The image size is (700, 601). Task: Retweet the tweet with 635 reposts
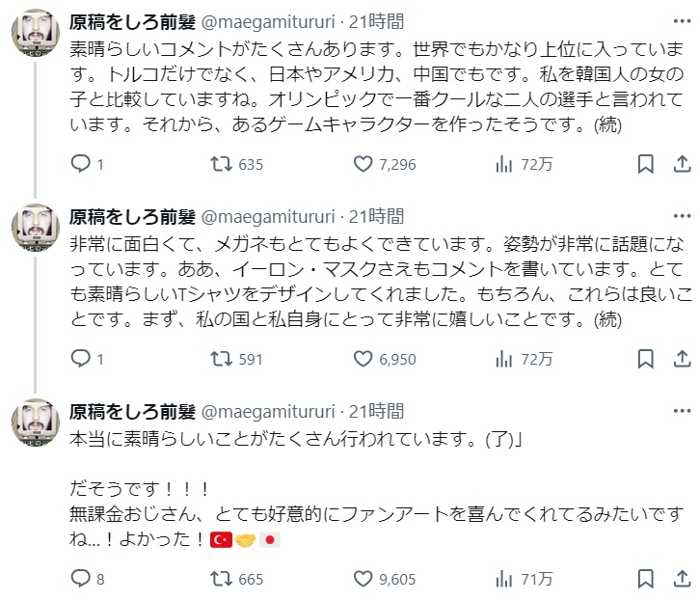[x=222, y=164]
